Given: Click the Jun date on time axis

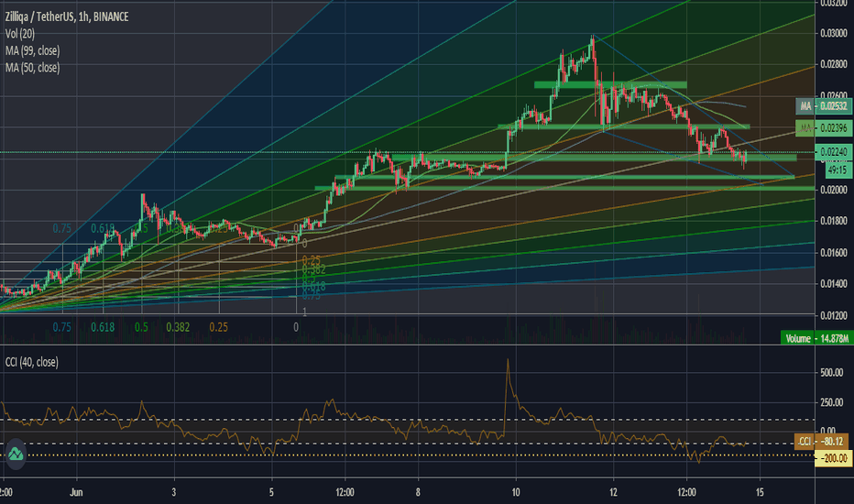Looking at the screenshot, I should 76,492.
